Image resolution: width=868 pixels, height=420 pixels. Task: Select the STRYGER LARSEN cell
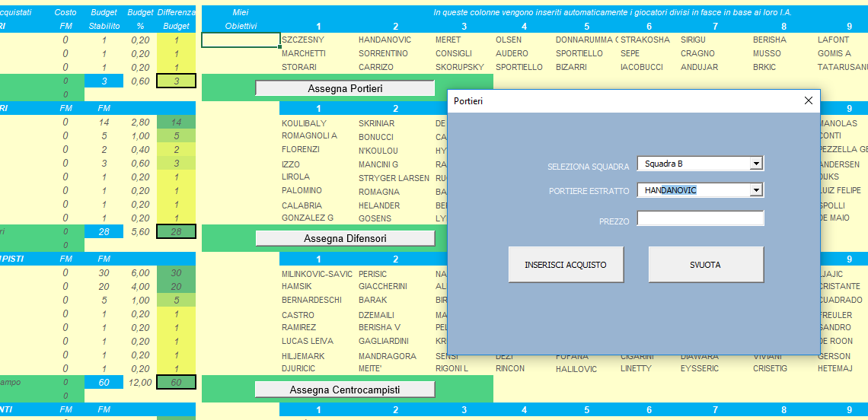[x=394, y=178]
